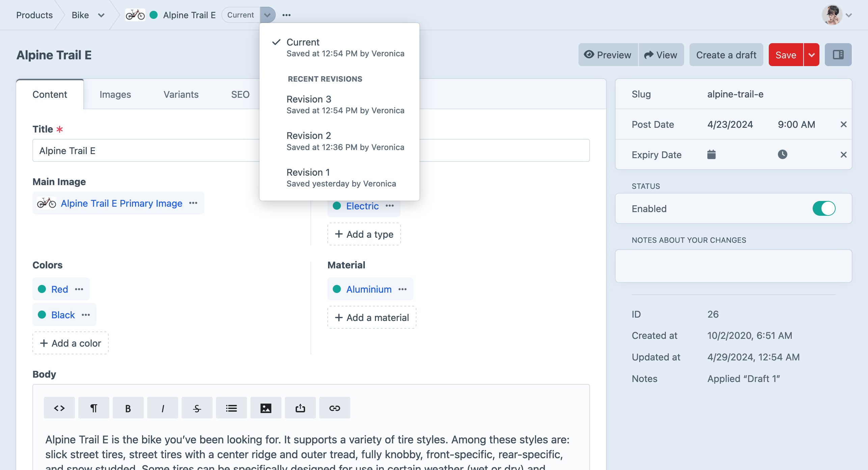Viewport: 868px width, 470px height.
Task: Click the paragraph format icon
Action: [x=94, y=408]
